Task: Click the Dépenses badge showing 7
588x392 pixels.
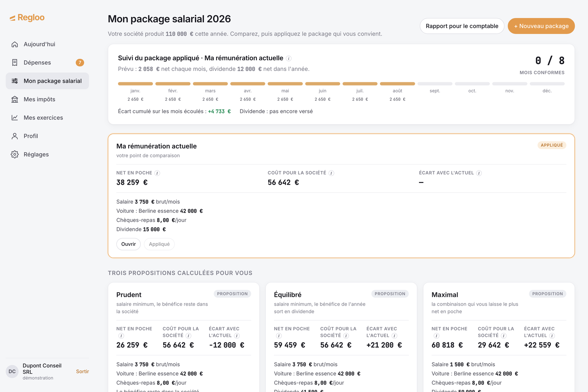Action: 80,62
